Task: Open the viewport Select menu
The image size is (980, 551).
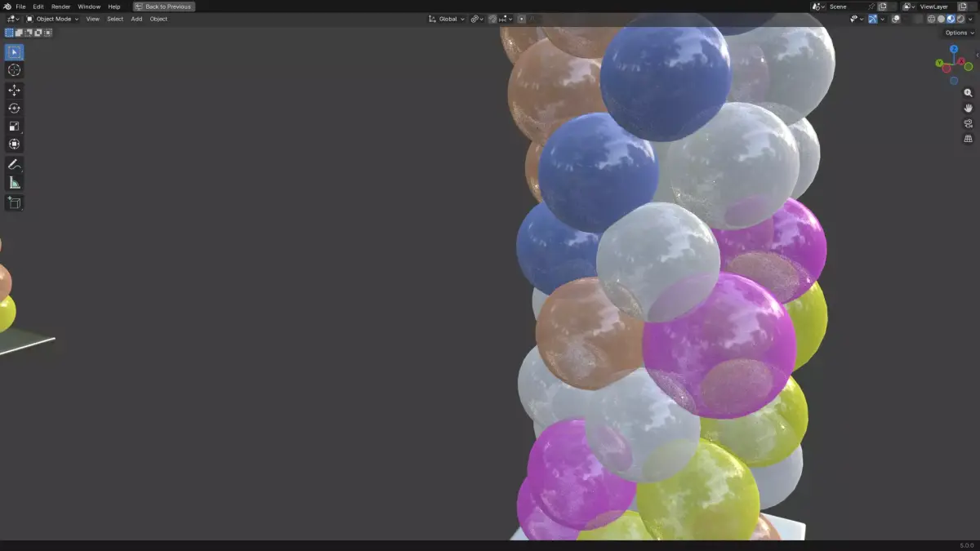Action: 115,19
